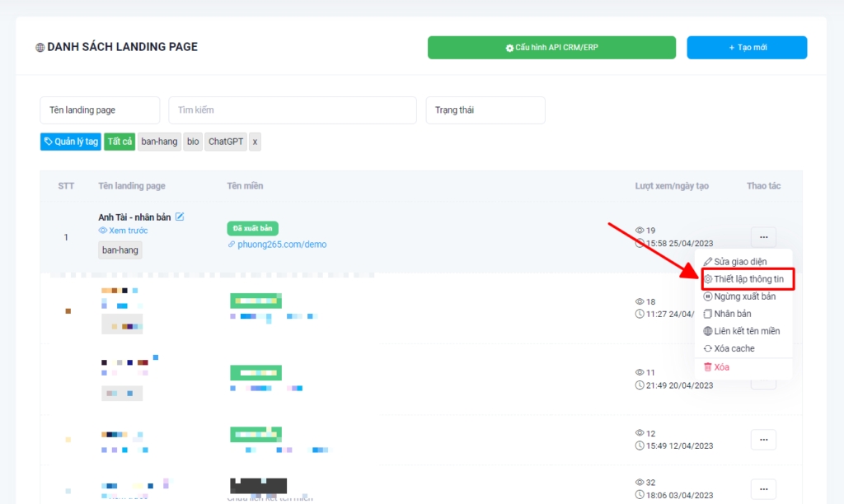This screenshot has width=844, height=504.
Task: Open Quản lý tag button
Action: coord(71,142)
